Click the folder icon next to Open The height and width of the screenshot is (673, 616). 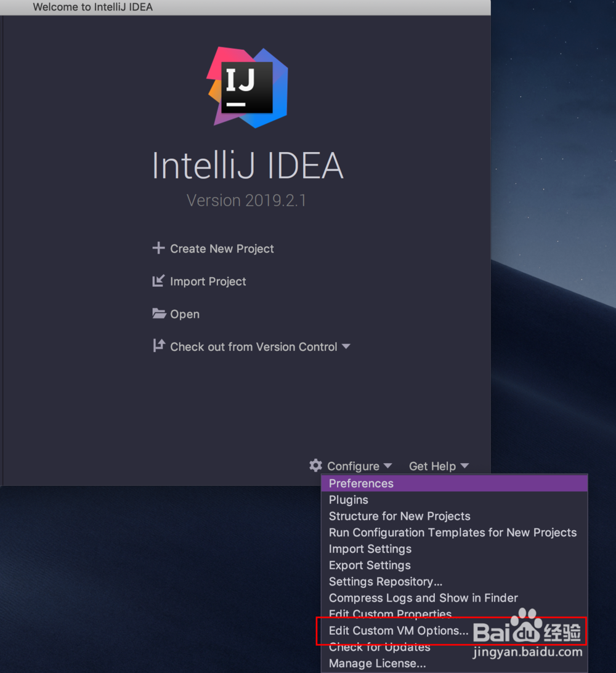click(158, 314)
